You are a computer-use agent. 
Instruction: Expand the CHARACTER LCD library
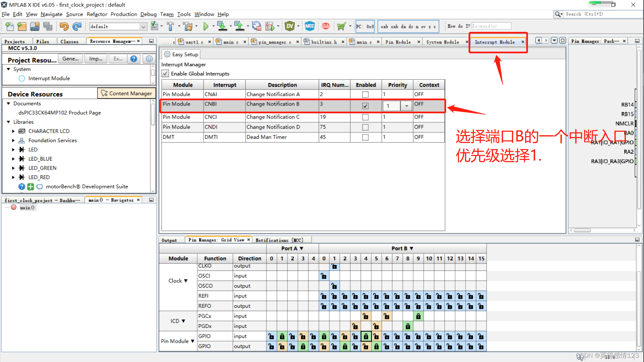pos(13,131)
